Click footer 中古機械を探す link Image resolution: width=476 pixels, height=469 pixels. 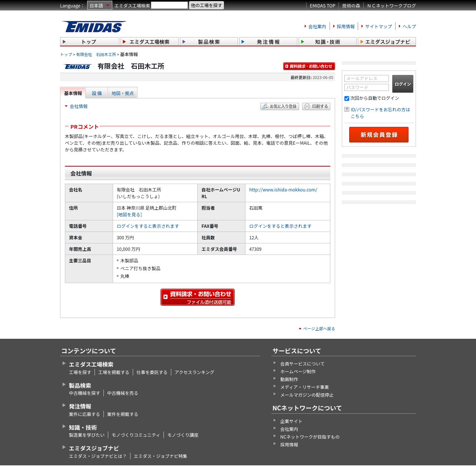pyautogui.click(x=85, y=393)
